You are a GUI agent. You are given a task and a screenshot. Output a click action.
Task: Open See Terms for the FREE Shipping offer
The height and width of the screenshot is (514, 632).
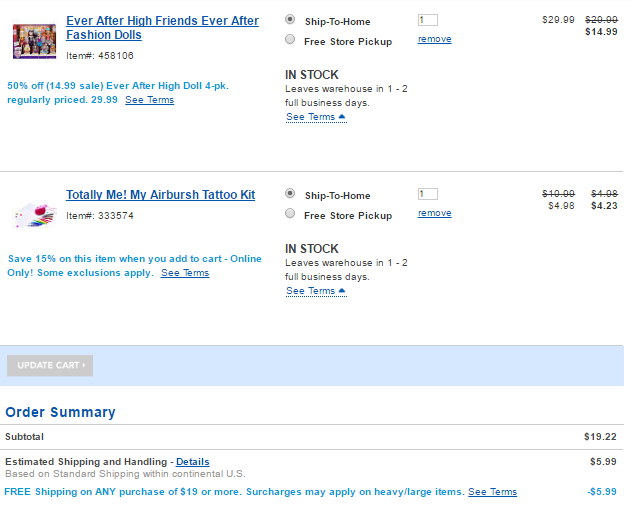(x=492, y=492)
